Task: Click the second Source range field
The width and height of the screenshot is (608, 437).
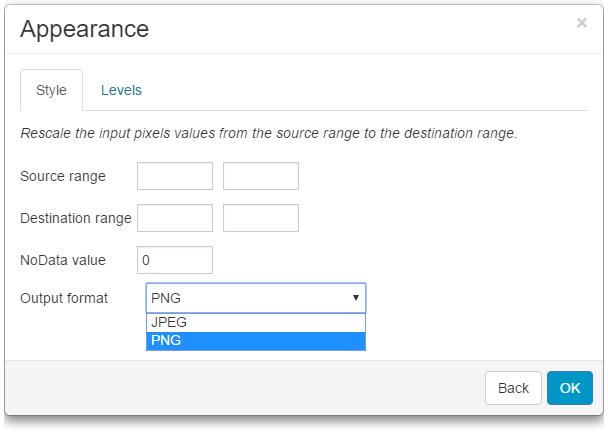Action: point(261,176)
